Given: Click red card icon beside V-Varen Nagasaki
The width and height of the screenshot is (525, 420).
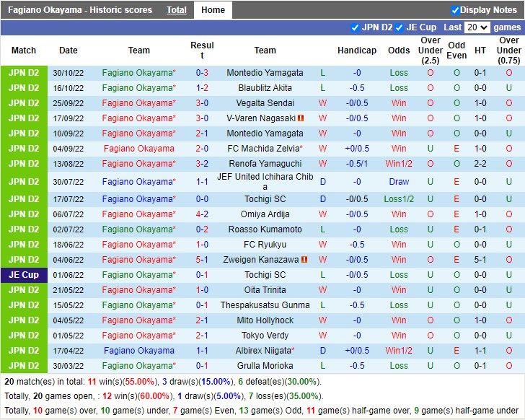Looking at the screenshot, I should tap(301, 118).
